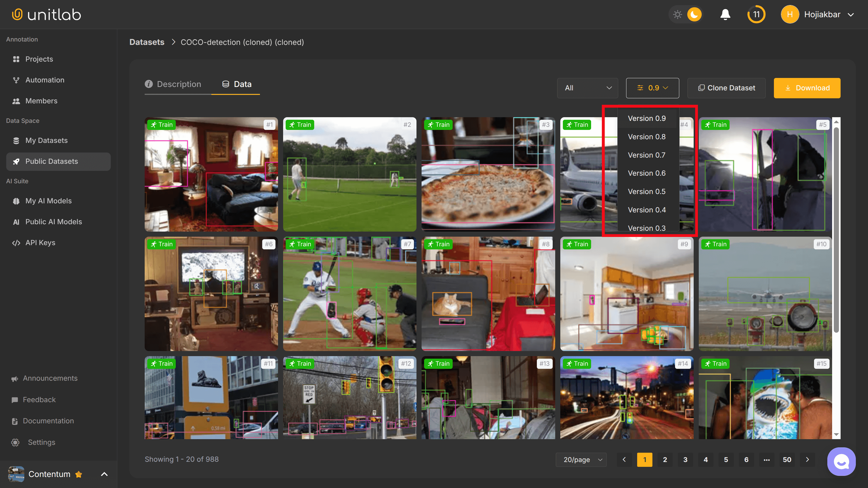
Task: Open the All filter dropdown
Action: pos(587,88)
